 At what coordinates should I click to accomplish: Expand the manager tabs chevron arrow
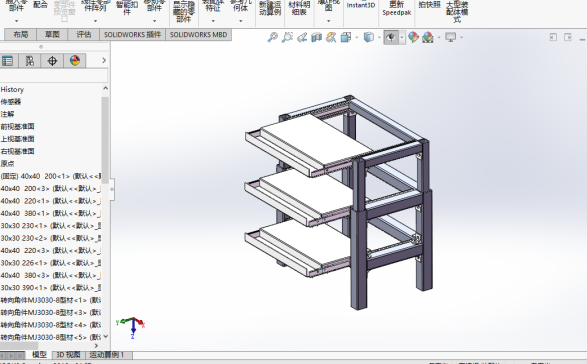coord(104,60)
